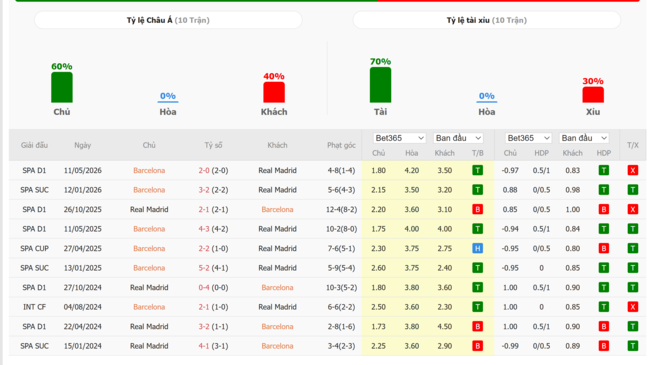The image size is (650, 365).
Task: Click the Phạt góc column header
Action: pyautogui.click(x=341, y=145)
